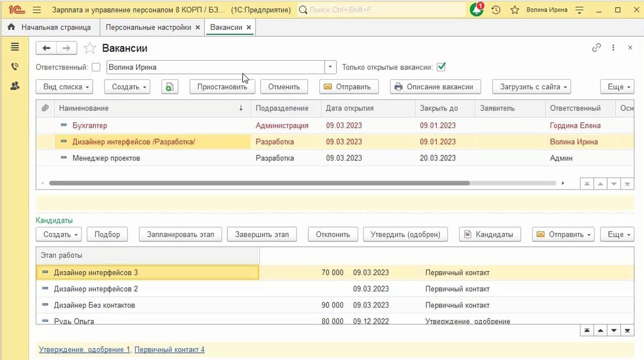Close Персональные настройки tab
Viewport: 644px width, 360px height.
pos(198,27)
